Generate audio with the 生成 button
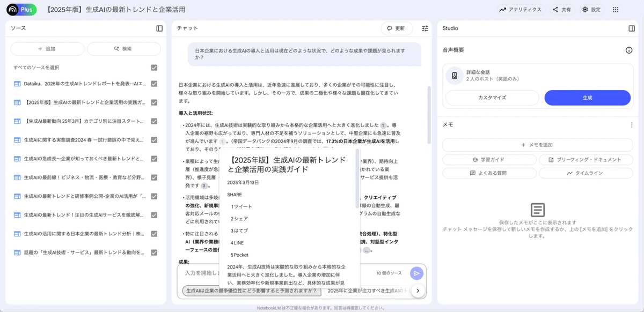The height and width of the screenshot is (312, 644). point(589,98)
